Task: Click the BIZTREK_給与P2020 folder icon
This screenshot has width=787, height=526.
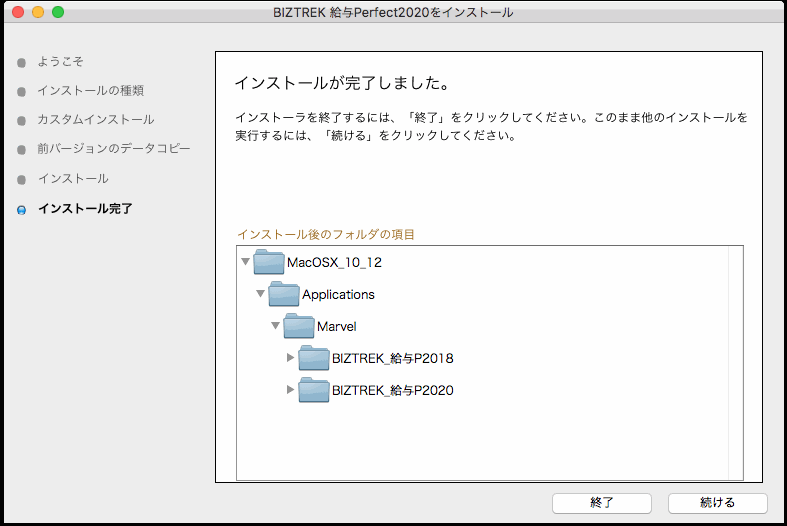Action: pos(314,390)
